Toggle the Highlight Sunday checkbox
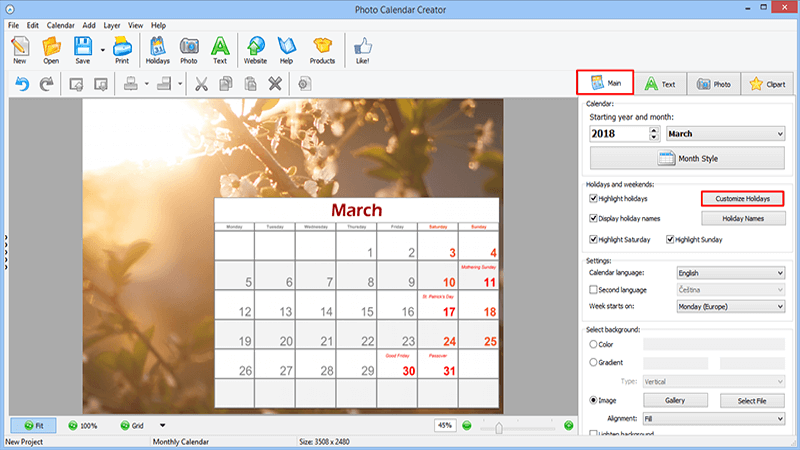 670,239
